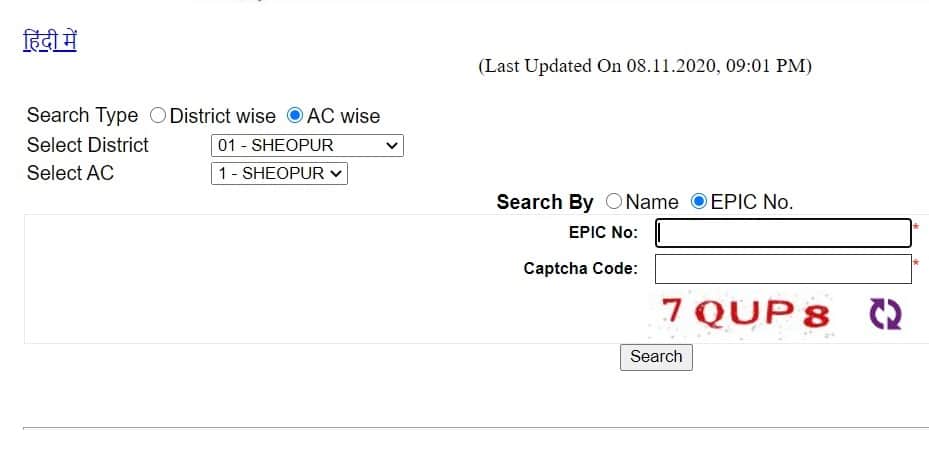Viewport: 929px width, 451px height.
Task: Open the 01 - SHEOPUR district dropdown
Action: coord(307,145)
